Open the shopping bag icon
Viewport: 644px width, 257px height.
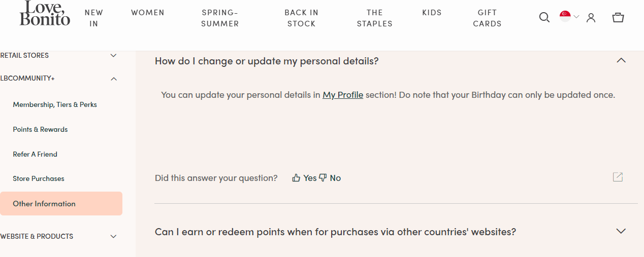(x=618, y=18)
